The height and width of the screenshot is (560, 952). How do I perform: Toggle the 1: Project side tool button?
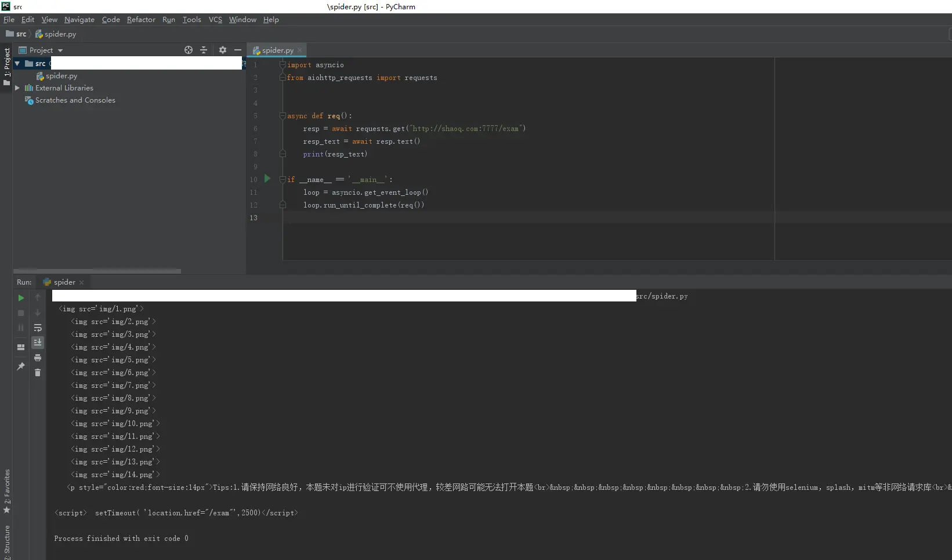(7, 66)
